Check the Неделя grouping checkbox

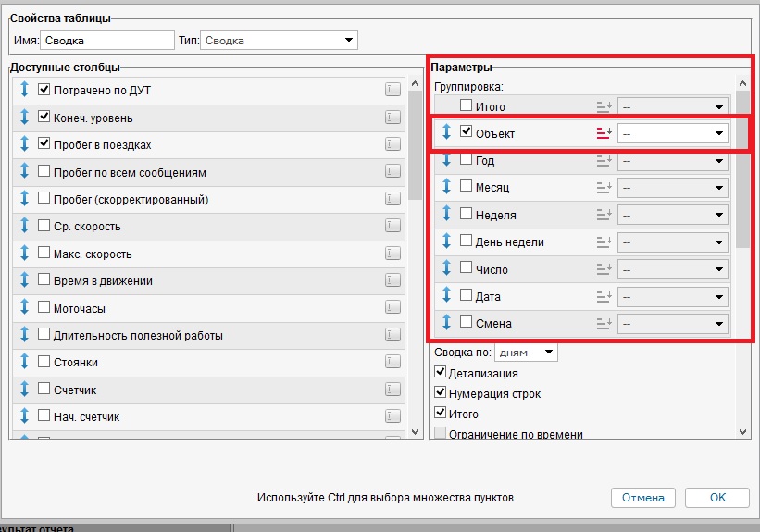click(x=467, y=215)
